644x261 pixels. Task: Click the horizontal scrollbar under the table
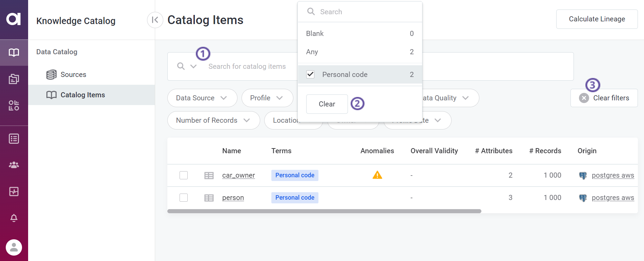pyautogui.click(x=324, y=211)
